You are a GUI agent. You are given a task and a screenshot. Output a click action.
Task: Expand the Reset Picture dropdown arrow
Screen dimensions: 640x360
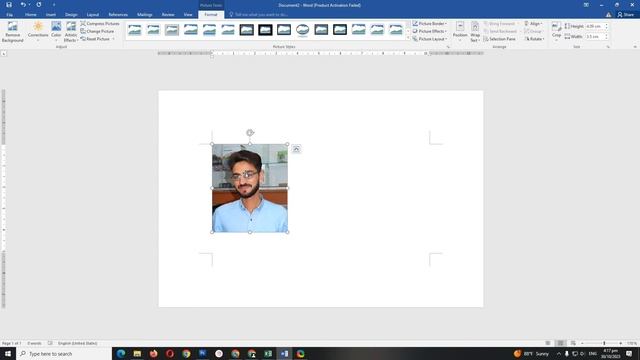113,39
